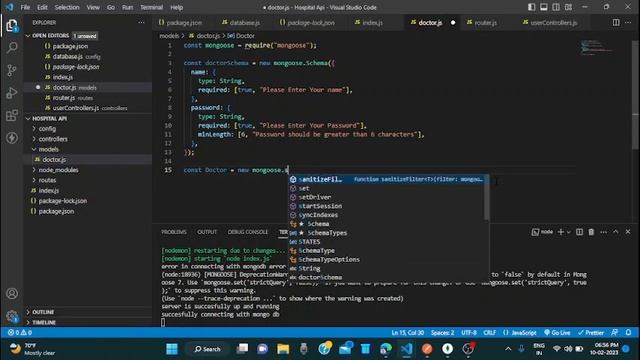640x360 pixels.
Task: Switch to the Problems panel tab
Action: 173,232
